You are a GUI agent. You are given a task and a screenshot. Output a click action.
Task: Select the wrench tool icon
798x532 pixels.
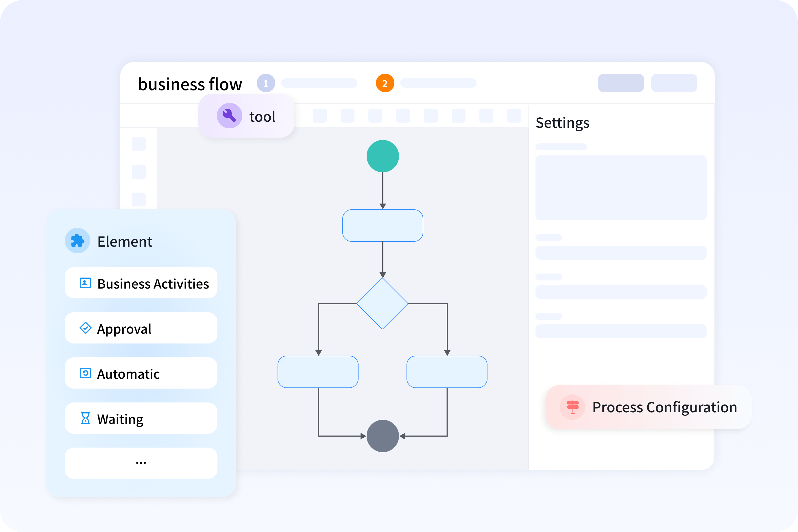[229, 116]
